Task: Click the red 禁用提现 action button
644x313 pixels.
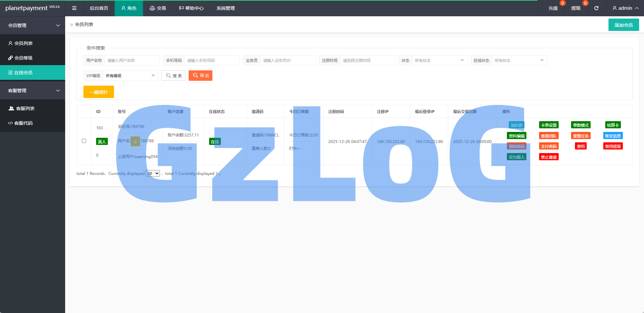Action: 613,146
